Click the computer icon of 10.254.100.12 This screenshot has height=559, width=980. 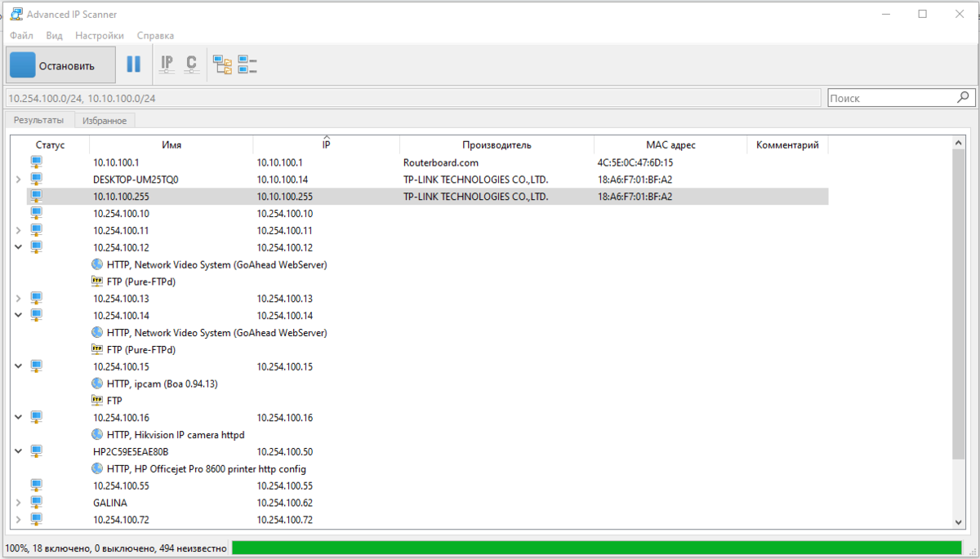[x=36, y=246]
